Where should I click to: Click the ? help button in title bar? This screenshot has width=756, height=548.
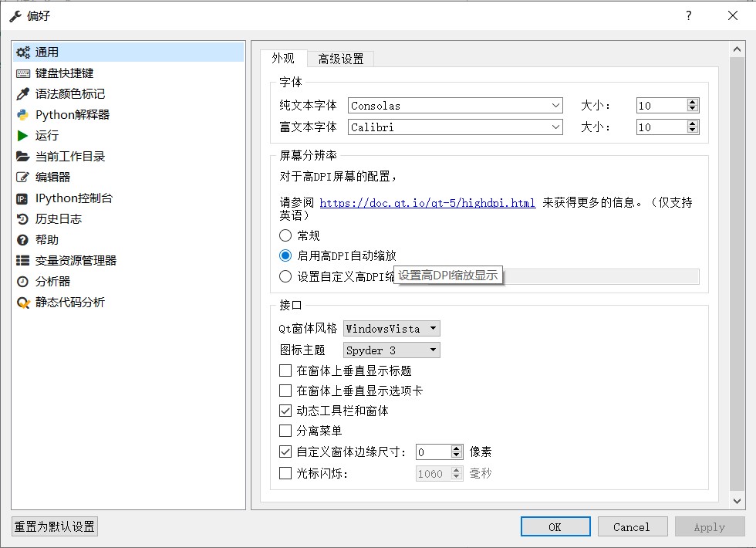tap(688, 15)
